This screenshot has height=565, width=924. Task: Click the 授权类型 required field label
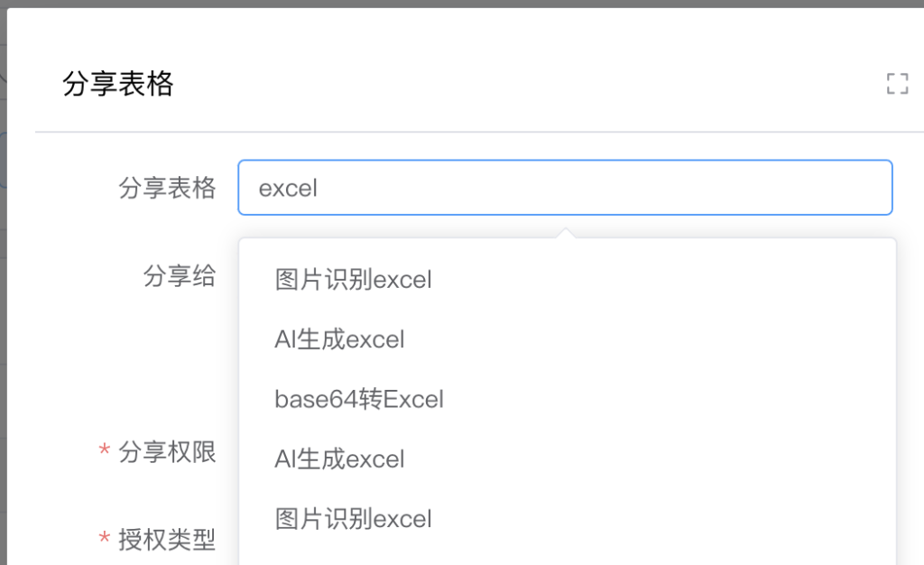click(x=167, y=539)
